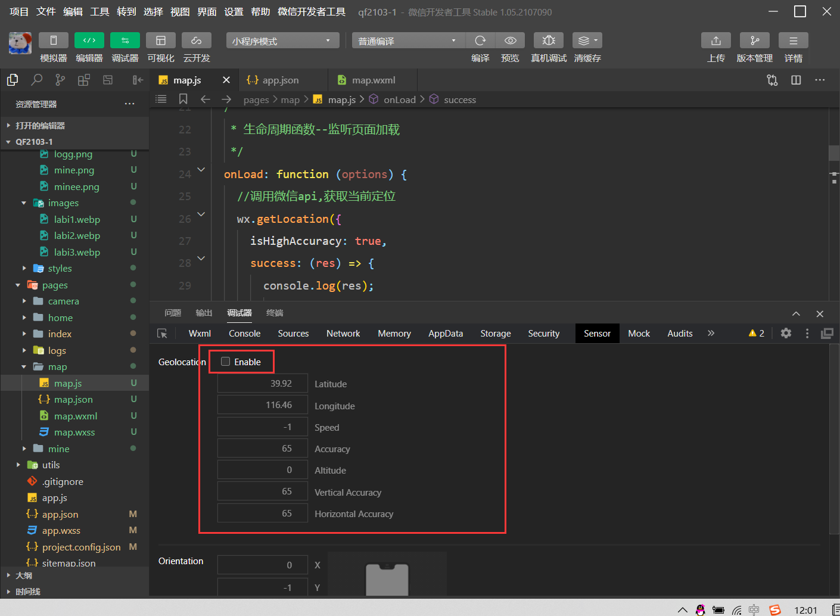Open the extensions blocks icon in sidebar

[x=84, y=80]
